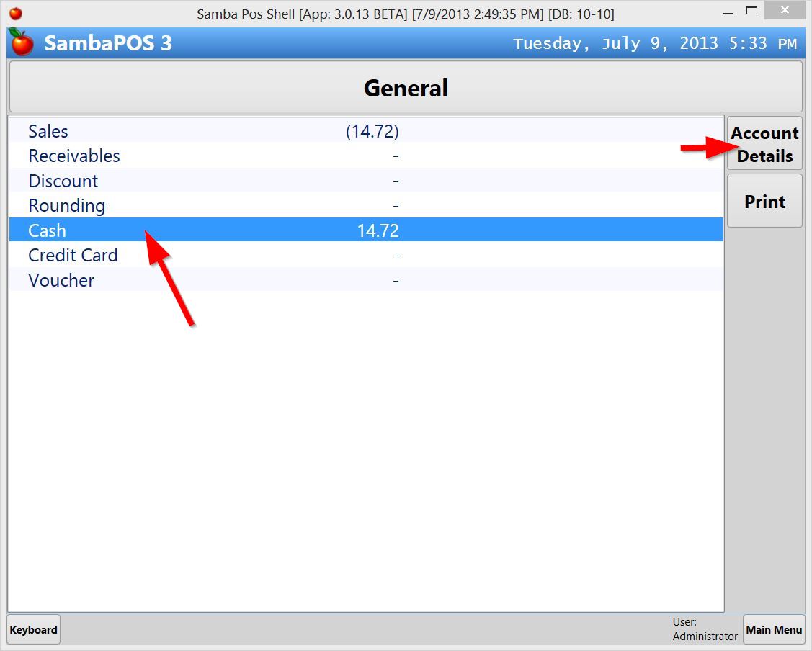This screenshot has height=651, width=812.
Task: Click the apple icon in window title bar
Action: pyautogui.click(x=15, y=13)
